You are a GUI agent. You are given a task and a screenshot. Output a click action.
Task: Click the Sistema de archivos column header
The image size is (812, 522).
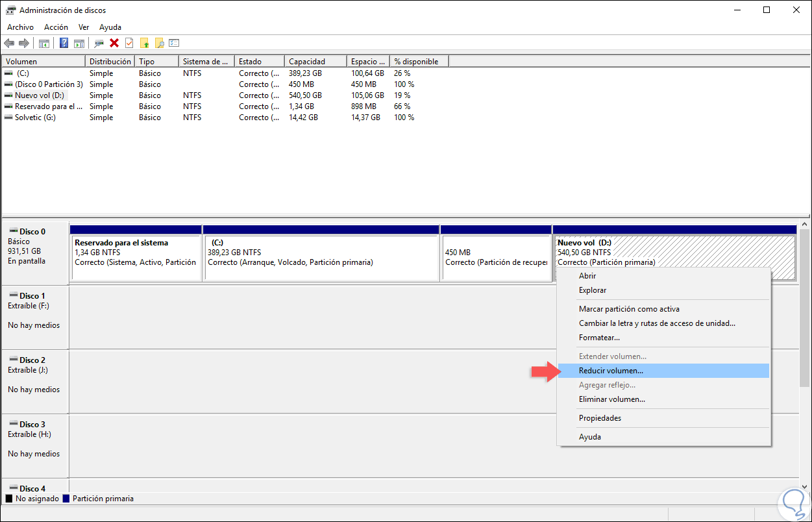pyautogui.click(x=205, y=62)
